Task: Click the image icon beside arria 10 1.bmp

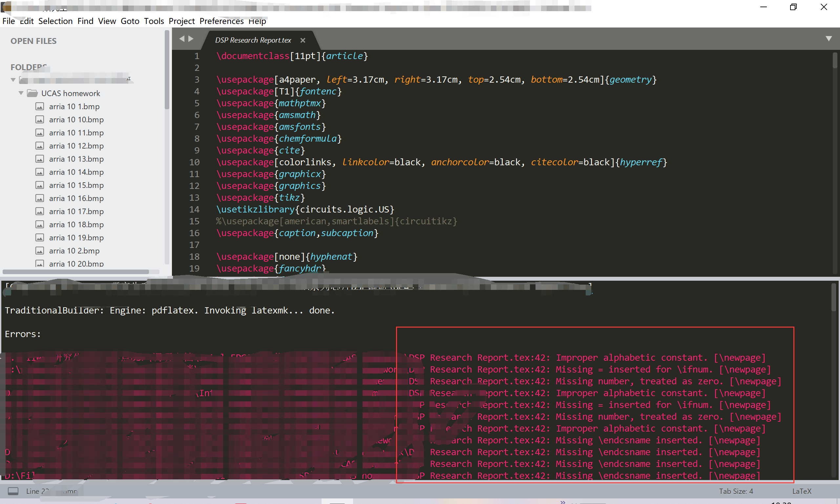Action: click(x=40, y=106)
